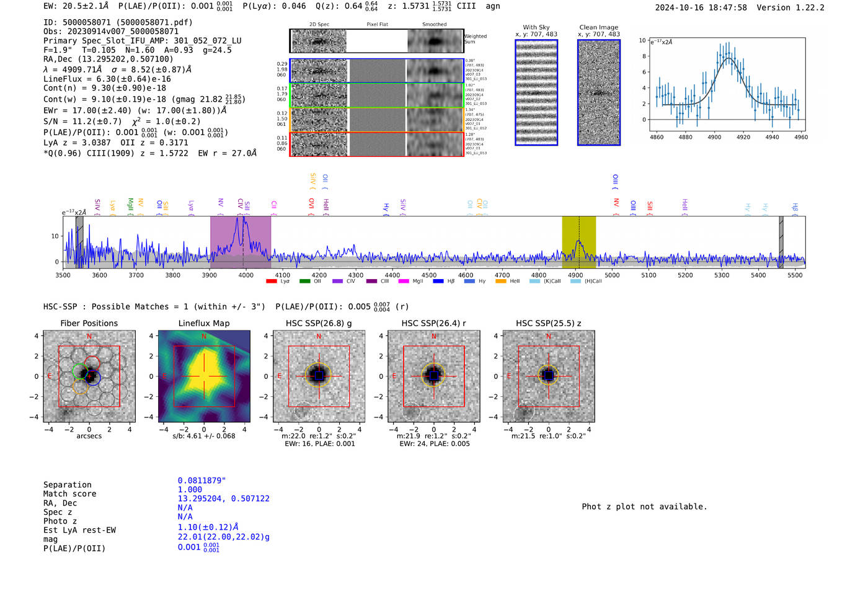Click 'EWr: 24, PLAE: 0.005' under r image
Image resolution: width=868 pixels, height=591 pixels.
point(435,444)
